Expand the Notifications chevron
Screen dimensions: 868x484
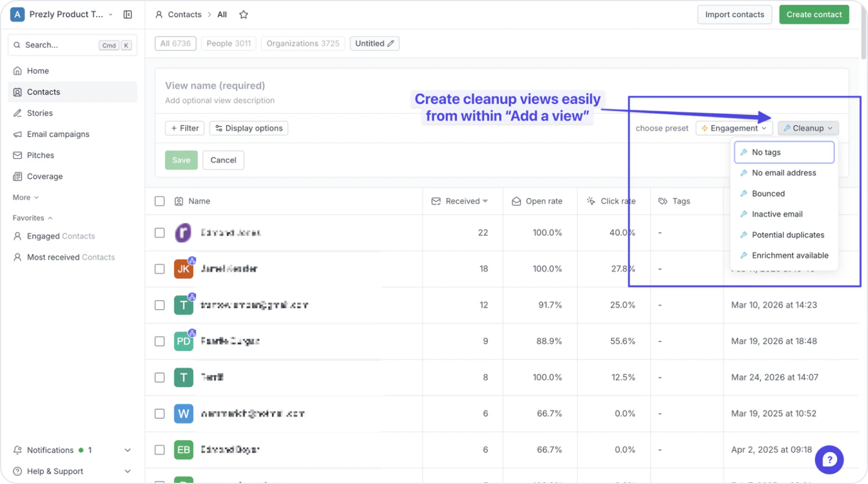[x=128, y=450]
